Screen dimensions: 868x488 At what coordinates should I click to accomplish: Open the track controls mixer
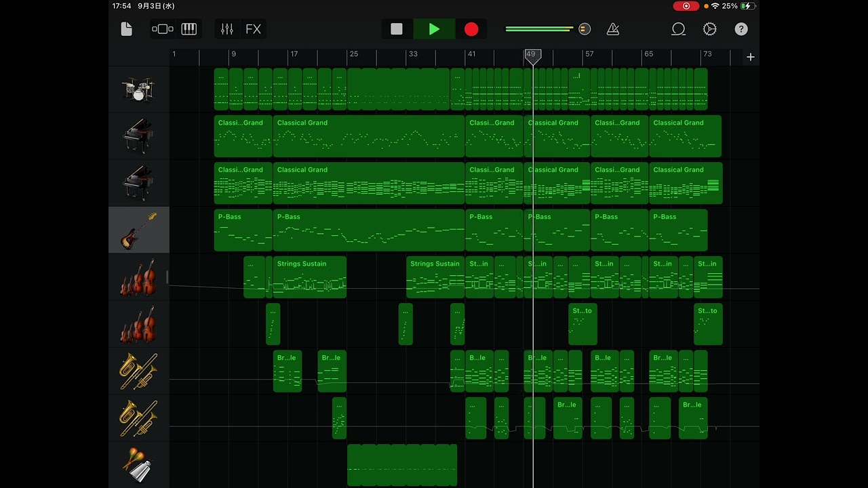coord(227,29)
